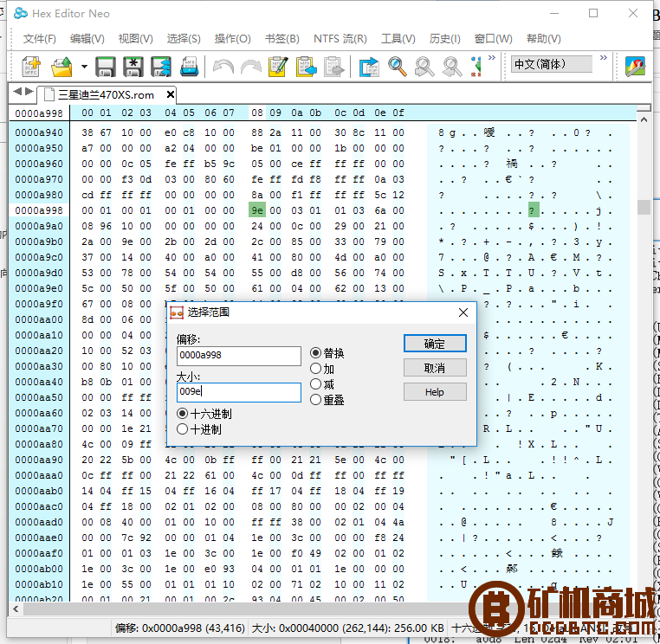Open the 书签(B) menu

[x=282, y=39]
